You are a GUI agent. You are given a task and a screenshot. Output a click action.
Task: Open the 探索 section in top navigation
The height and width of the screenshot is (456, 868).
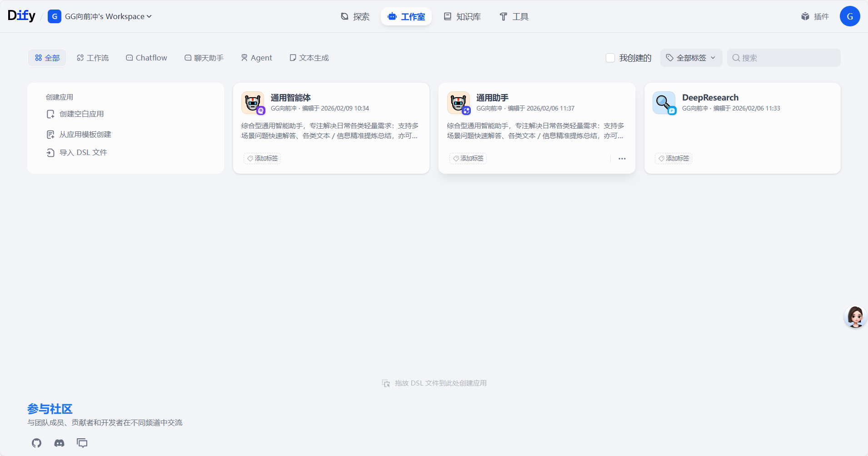click(x=355, y=16)
